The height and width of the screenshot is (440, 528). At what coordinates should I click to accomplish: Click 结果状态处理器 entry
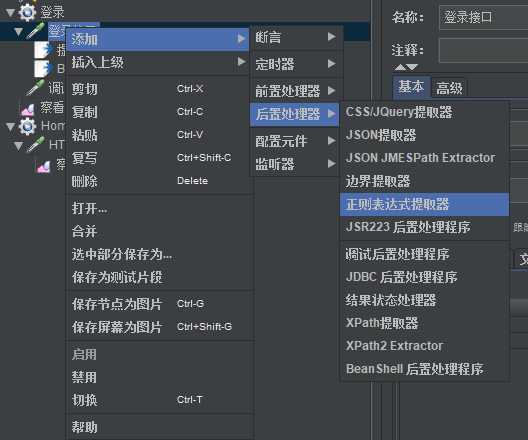click(x=424, y=300)
